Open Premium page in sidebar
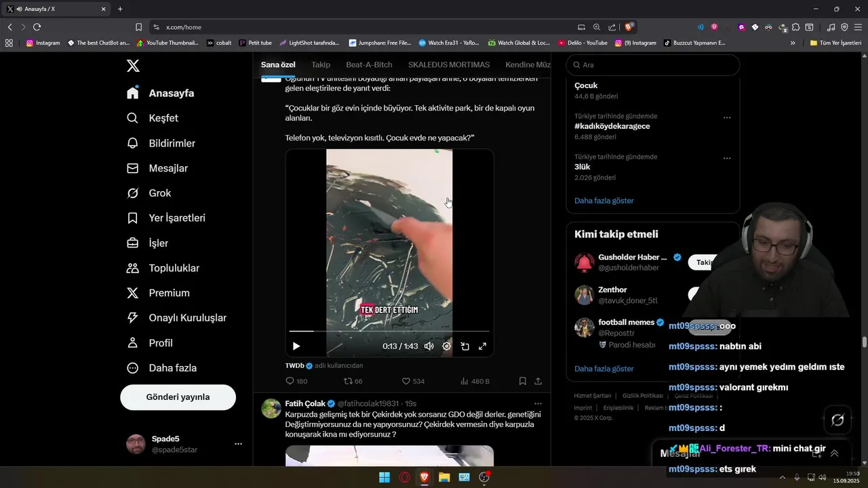This screenshot has height=488, width=868. coord(159,293)
